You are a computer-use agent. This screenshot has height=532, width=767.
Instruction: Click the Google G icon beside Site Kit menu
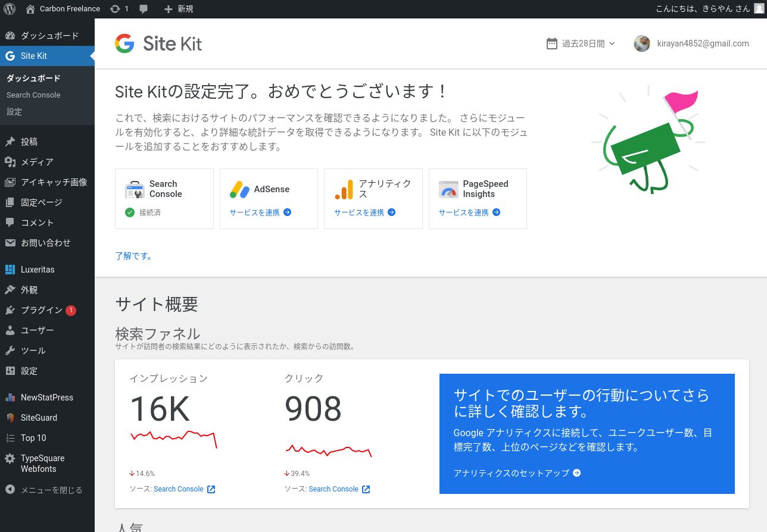click(10, 56)
